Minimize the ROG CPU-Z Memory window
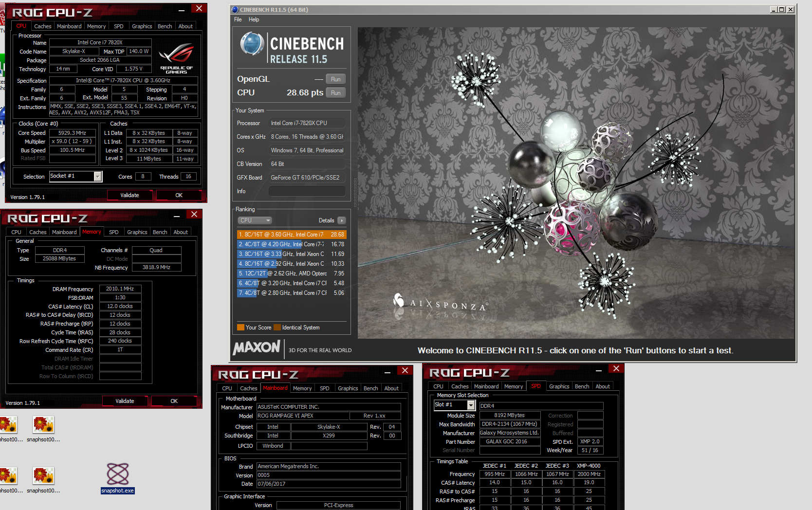 point(177,216)
